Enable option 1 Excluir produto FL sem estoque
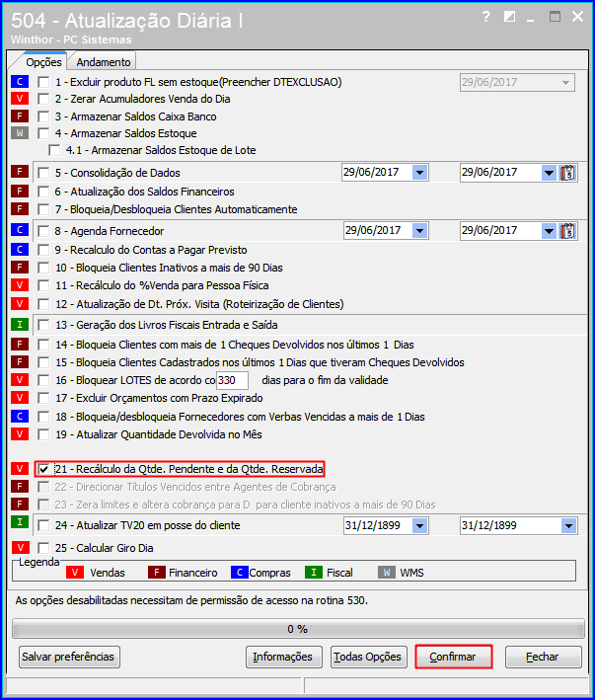 pyautogui.click(x=43, y=82)
